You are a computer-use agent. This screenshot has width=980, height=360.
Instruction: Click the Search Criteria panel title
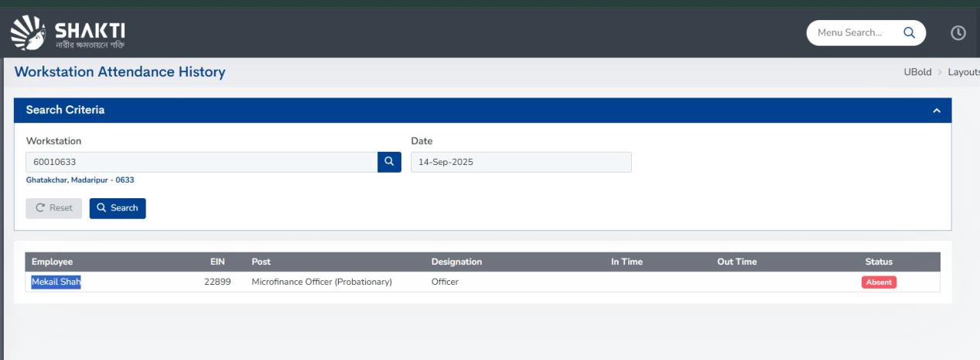click(x=65, y=110)
